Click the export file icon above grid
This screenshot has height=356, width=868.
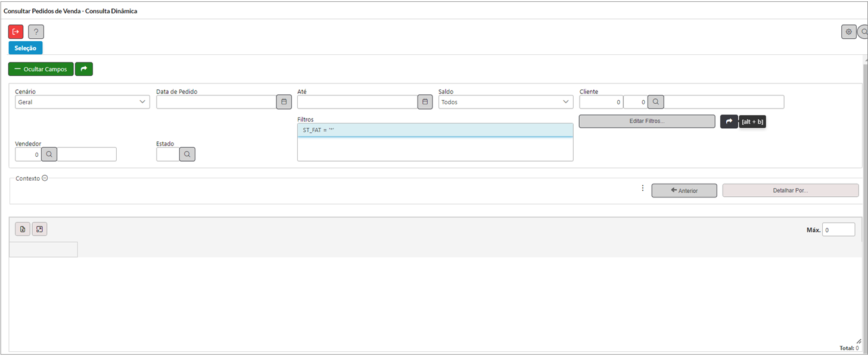23,229
